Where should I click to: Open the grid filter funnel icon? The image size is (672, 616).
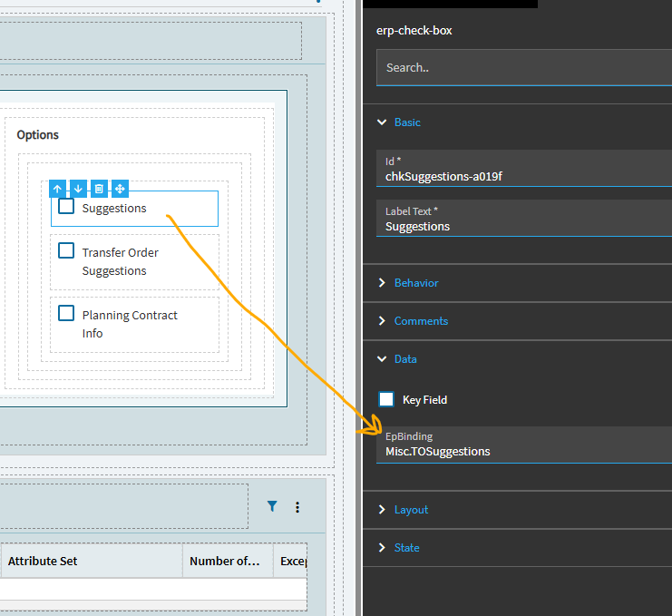[x=272, y=507]
